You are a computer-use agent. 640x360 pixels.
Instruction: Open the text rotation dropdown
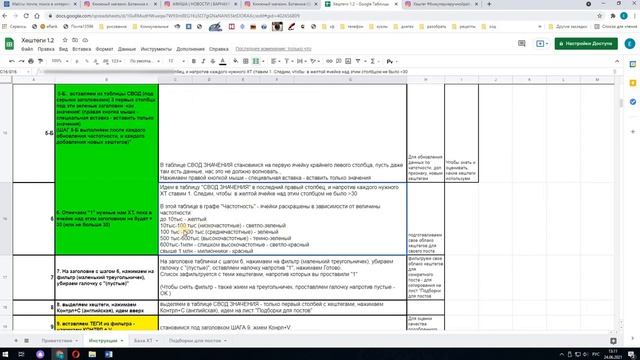315,61
